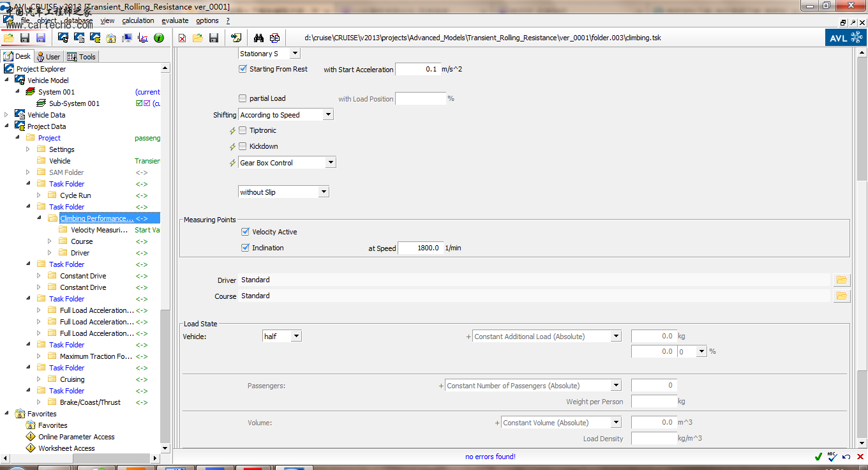The image size is (868, 470).
Task: Click the house icon in left toolbar
Action: click(111, 38)
